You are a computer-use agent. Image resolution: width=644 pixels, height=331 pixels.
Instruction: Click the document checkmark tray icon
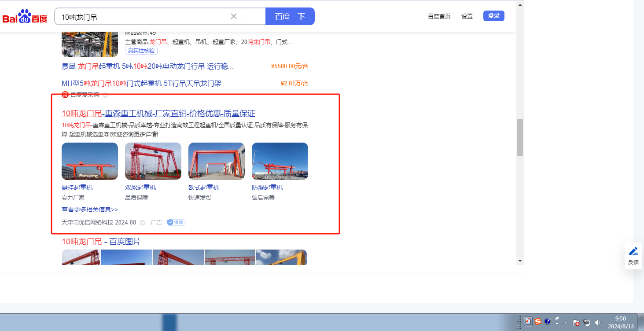[x=528, y=321]
